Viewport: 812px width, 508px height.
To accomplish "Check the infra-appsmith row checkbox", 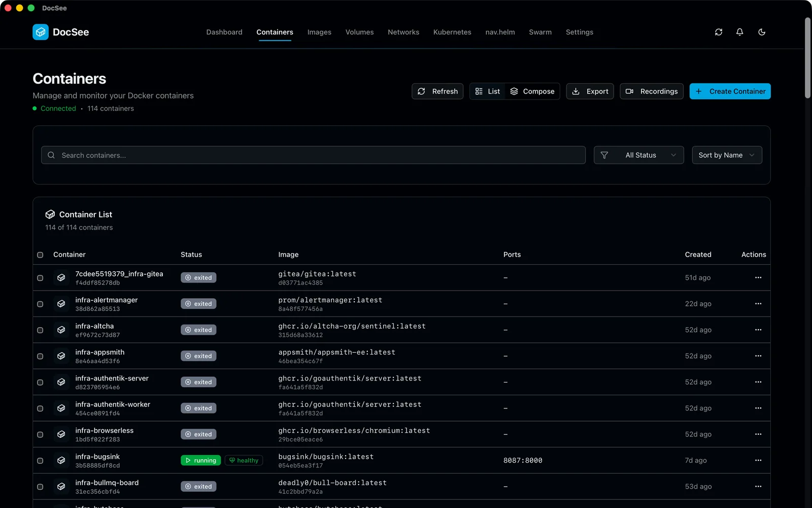I will point(40,356).
